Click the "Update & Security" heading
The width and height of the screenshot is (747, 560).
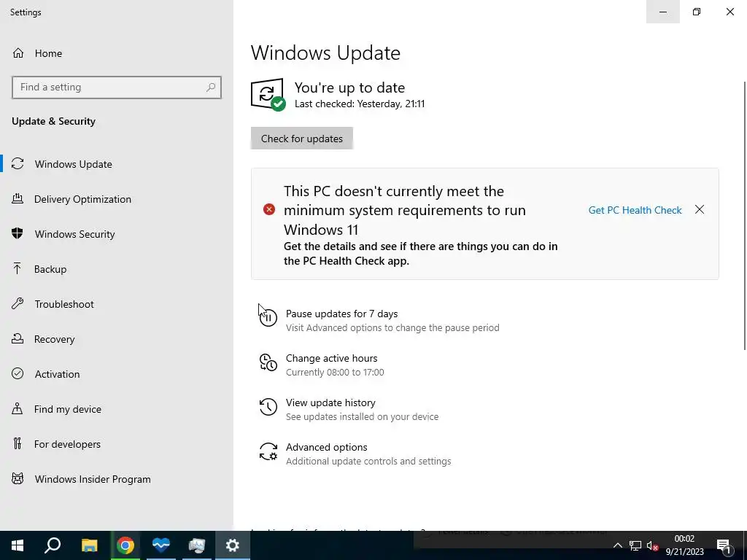pyautogui.click(x=53, y=121)
